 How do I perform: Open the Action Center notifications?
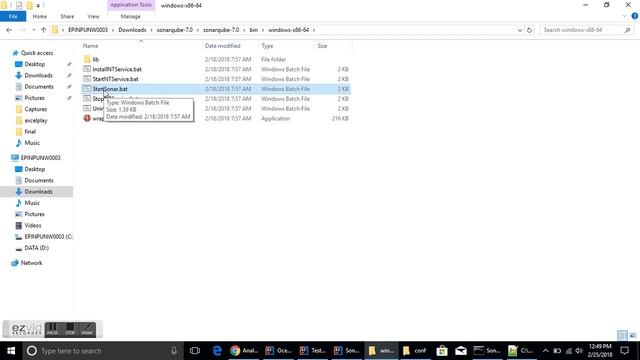624,351
